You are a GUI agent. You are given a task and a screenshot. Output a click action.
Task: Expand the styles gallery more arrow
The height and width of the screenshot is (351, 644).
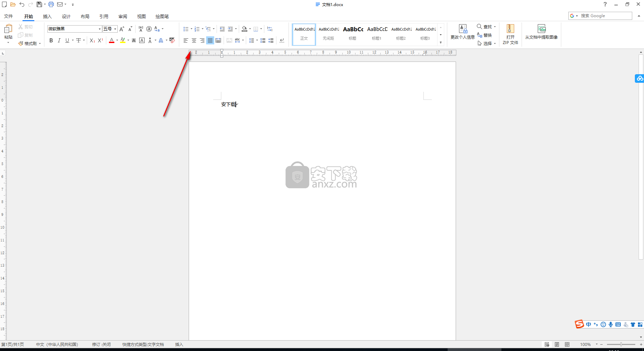[x=441, y=43]
